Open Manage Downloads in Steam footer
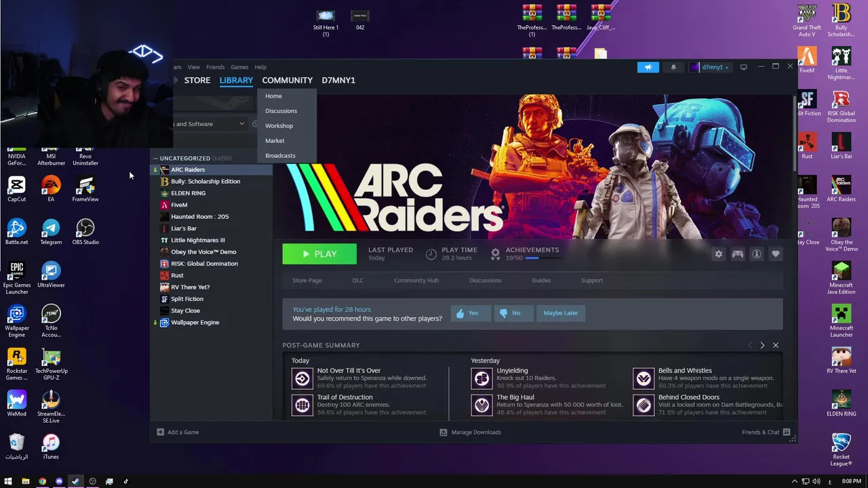 [470, 432]
